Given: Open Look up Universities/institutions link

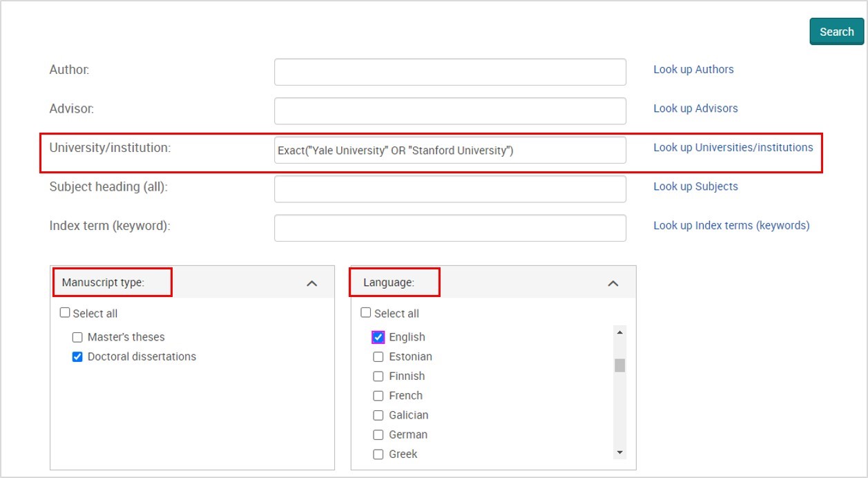Looking at the screenshot, I should 733,147.
